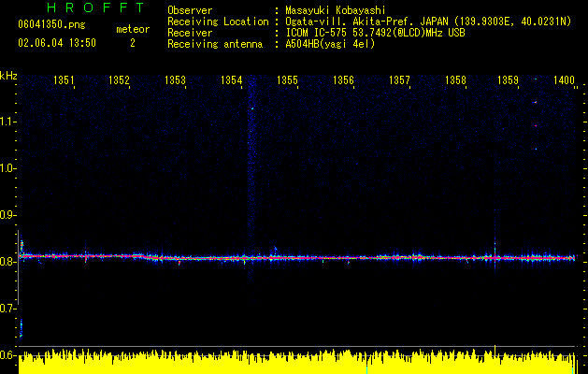The height and width of the screenshot is (374, 588).
Task: Click the Receiver label
Action: point(190,33)
